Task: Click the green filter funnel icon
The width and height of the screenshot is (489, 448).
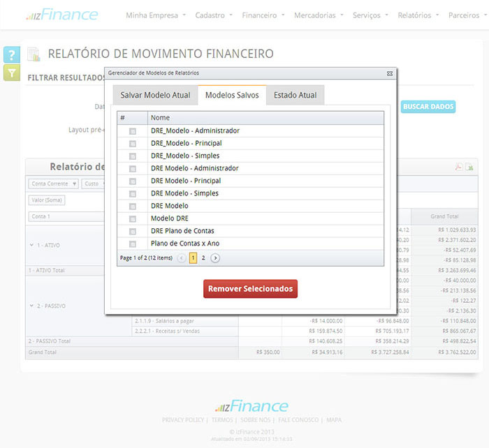Action: [12, 73]
